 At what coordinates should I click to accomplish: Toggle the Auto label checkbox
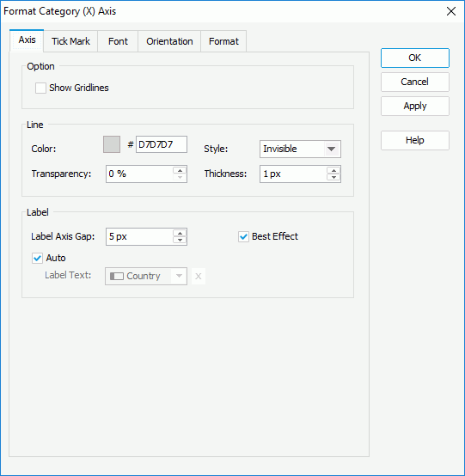coord(37,259)
